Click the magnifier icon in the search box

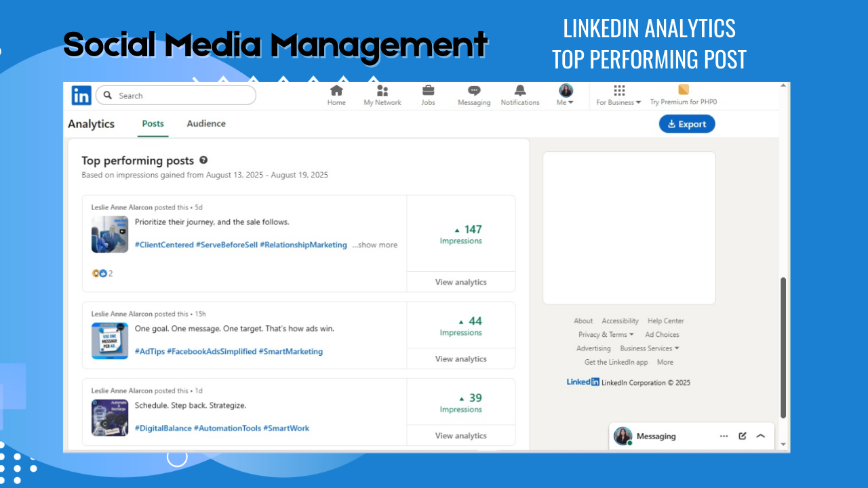[108, 96]
